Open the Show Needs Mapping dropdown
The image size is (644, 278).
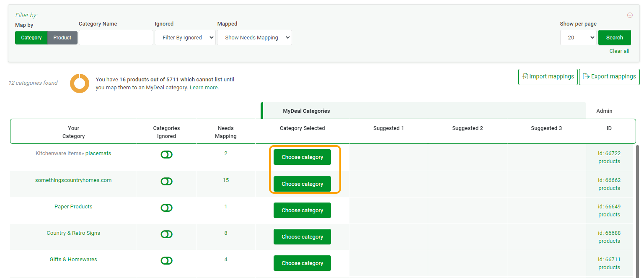tap(254, 38)
